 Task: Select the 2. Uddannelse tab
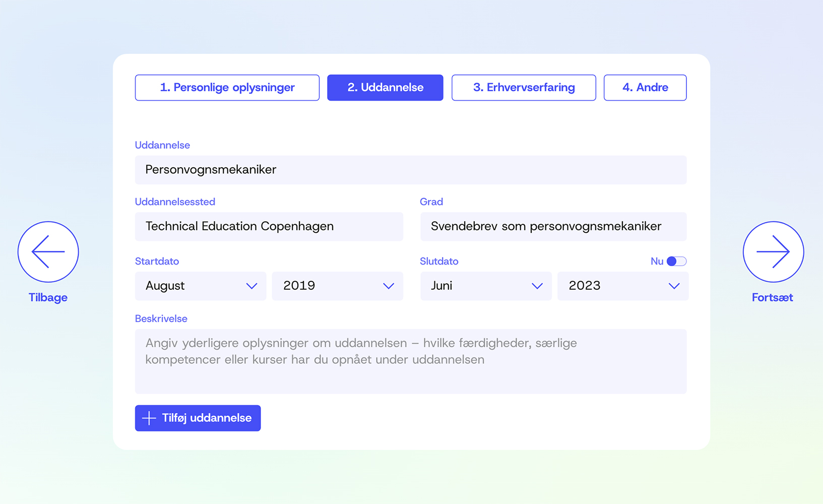[x=385, y=88]
